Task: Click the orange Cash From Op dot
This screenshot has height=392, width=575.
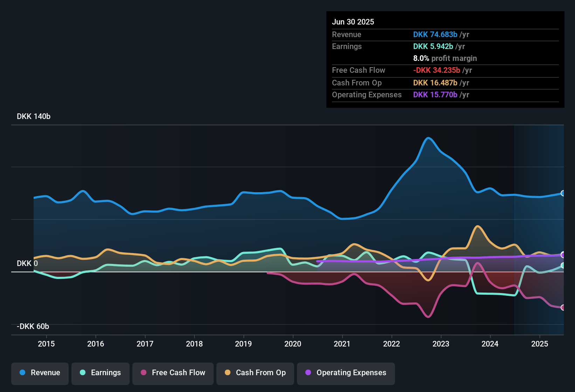Action: click(x=228, y=373)
